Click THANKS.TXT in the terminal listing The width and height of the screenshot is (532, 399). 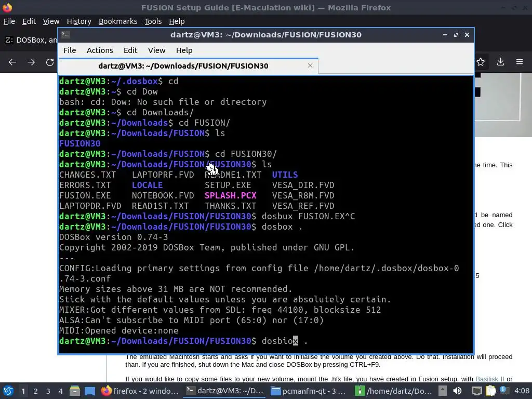230,206
